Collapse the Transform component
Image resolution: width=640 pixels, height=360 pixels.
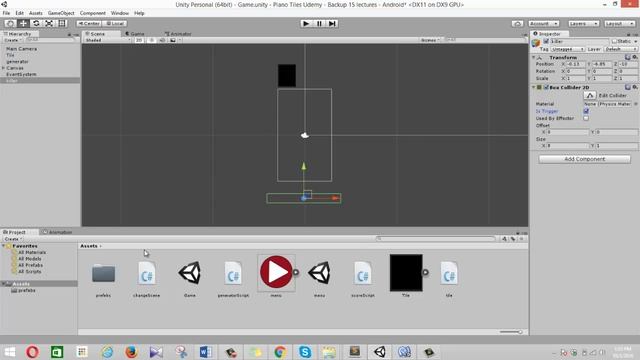pyautogui.click(x=534, y=58)
